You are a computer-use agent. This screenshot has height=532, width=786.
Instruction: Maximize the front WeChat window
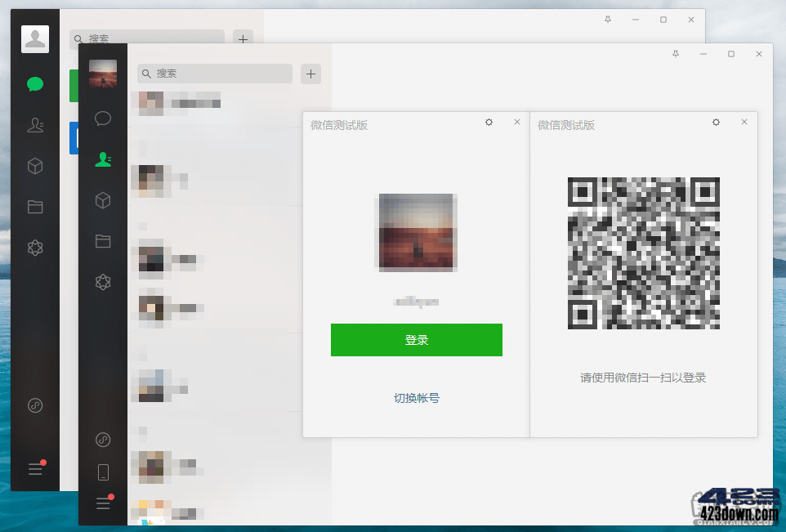[731, 54]
